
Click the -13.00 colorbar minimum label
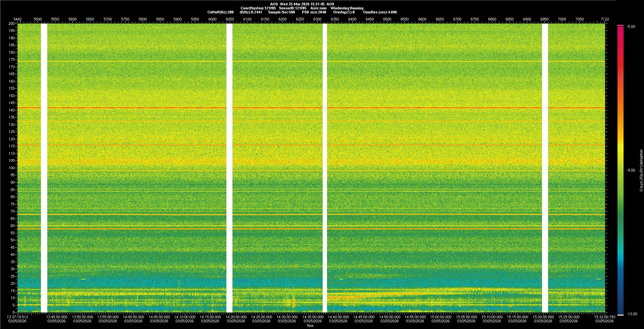632,314
